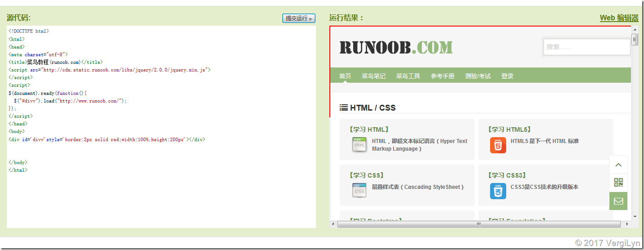This screenshot has height=250, width=644.
Task: Open the 【学习 HTML】 link
Action: tap(368, 129)
